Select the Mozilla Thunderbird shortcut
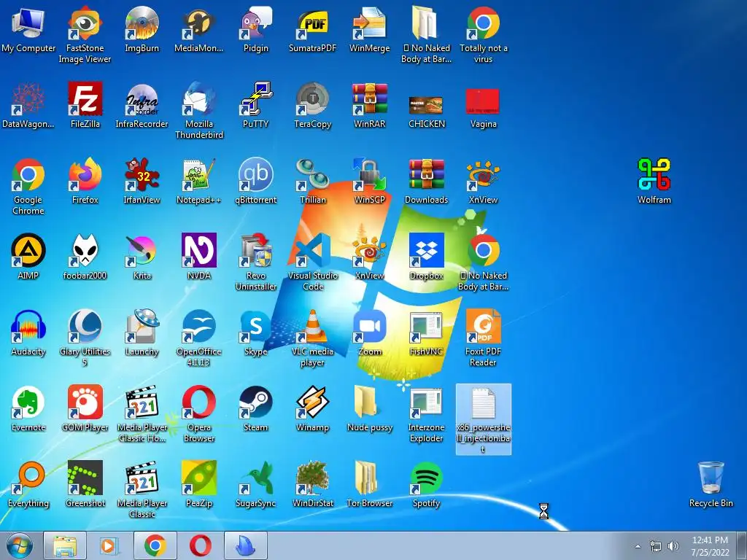 click(198, 111)
